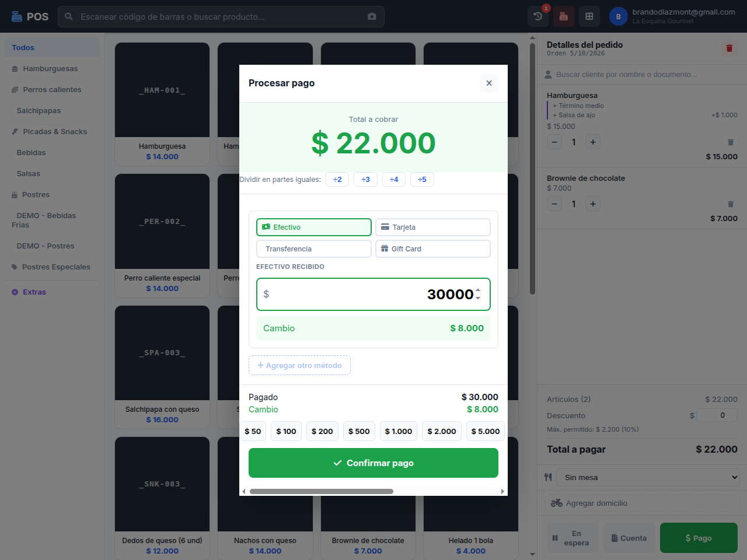Select Transferencia payment method
This screenshot has height=560, width=747.
point(314,249)
